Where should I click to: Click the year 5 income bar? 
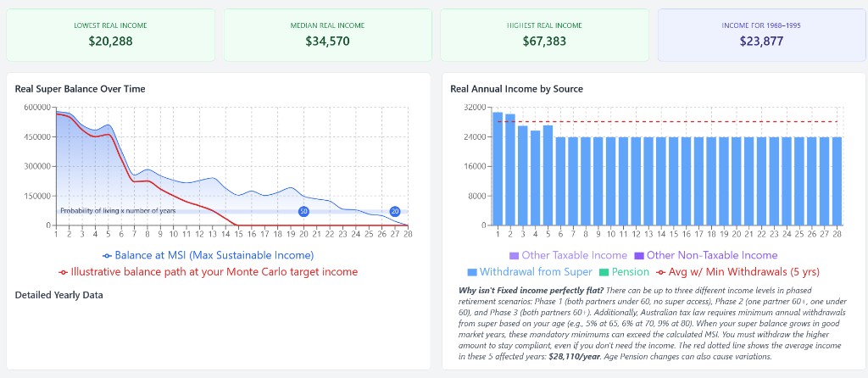pyautogui.click(x=548, y=175)
